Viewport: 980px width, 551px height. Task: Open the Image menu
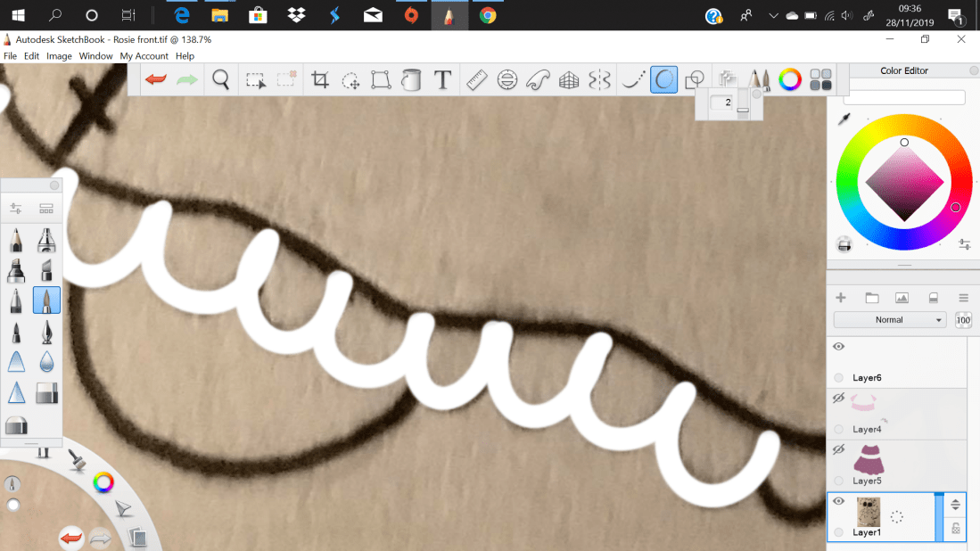pos(58,55)
